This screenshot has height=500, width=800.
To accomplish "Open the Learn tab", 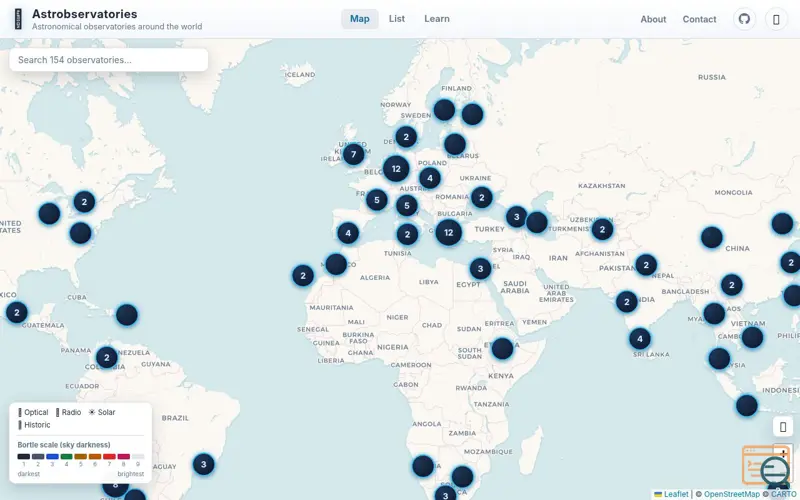I will point(437,19).
